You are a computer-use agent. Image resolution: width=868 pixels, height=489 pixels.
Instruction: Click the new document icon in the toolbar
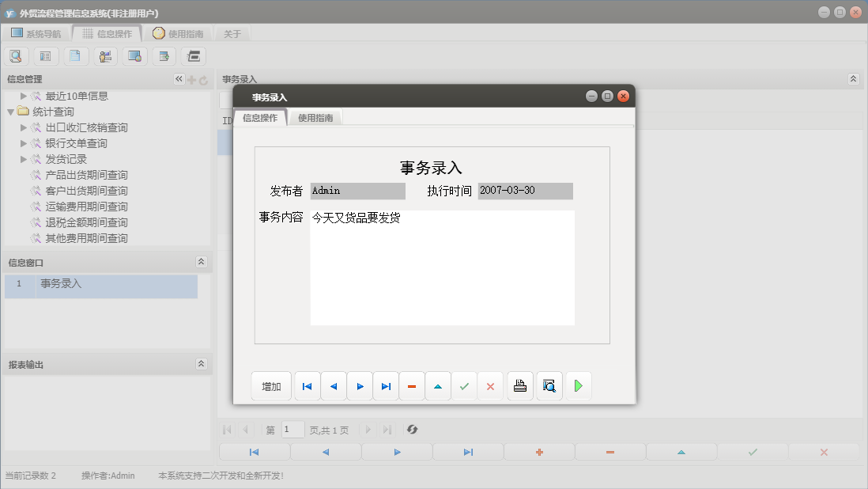(x=75, y=56)
